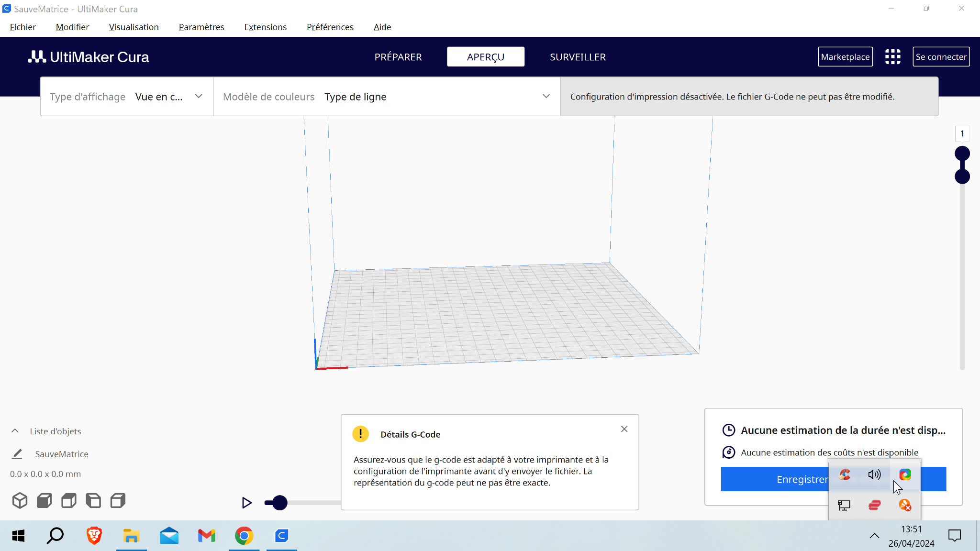The width and height of the screenshot is (980, 551).
Task: Close the Détails G-Code notification
Action: click(x=624, y=429)
